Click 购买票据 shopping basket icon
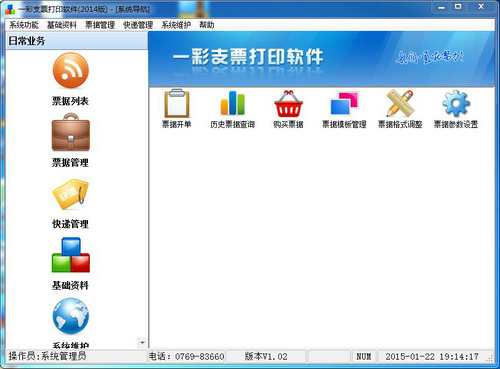The height and width of the screenshot is (369, 500). 288,104
